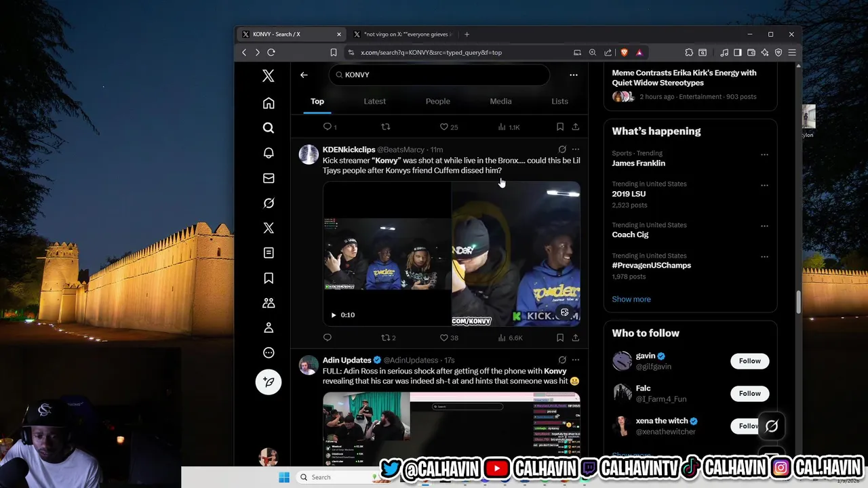The image size is (868, 488).
Task: Click the page vertical scrollbar thumb
Action: pos(797,302)
